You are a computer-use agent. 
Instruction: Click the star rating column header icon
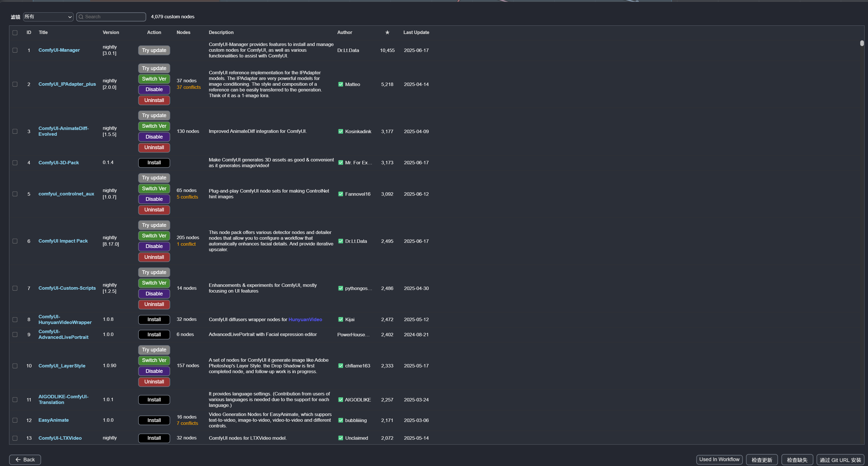pos(387,32)
